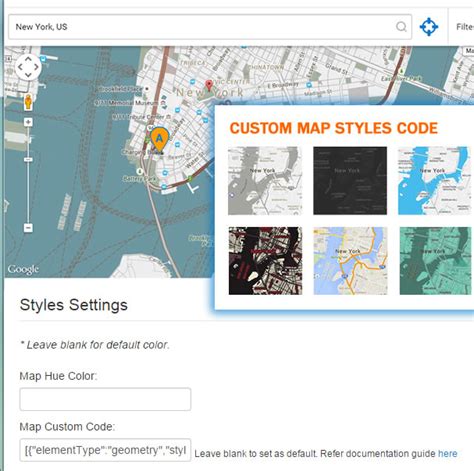Screen dimensions: 474x471
Task: Click the Styles Settings heading
Action: point(74,305)
